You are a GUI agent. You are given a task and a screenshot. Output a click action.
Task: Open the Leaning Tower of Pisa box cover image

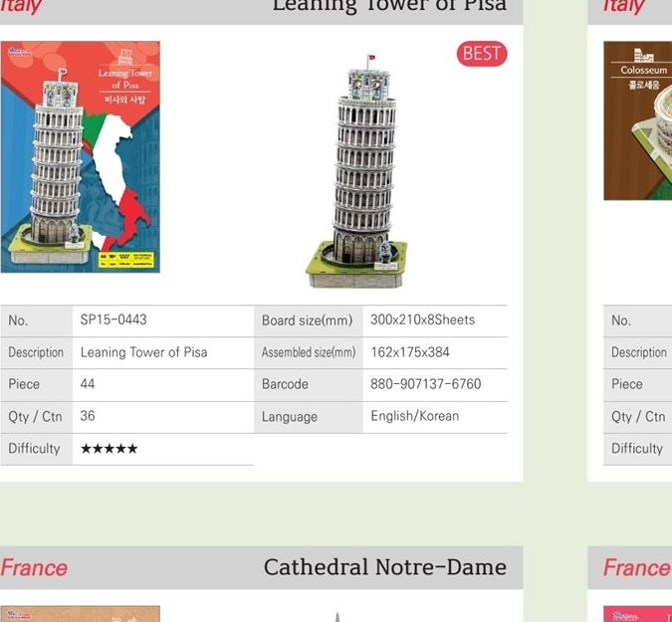pos(81,157)
